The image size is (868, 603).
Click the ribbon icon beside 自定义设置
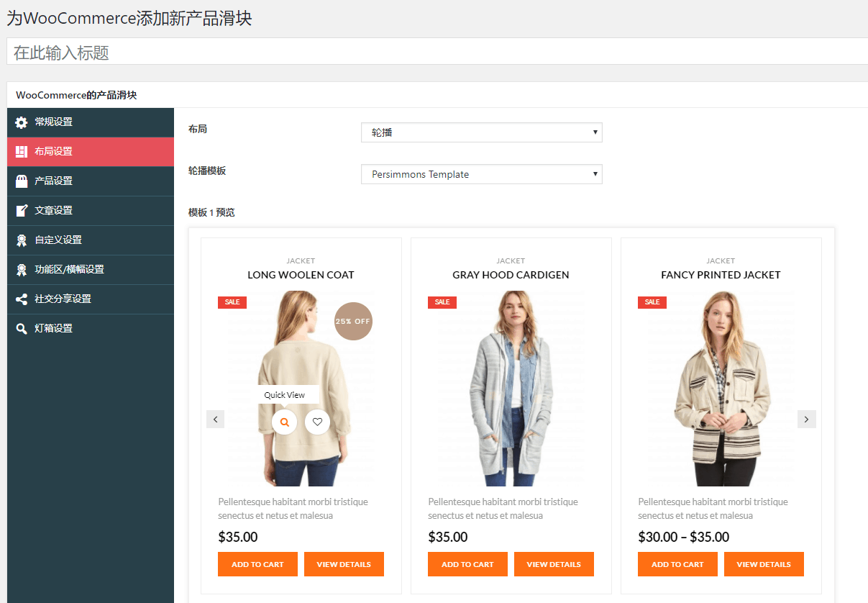tap(22, 240)
